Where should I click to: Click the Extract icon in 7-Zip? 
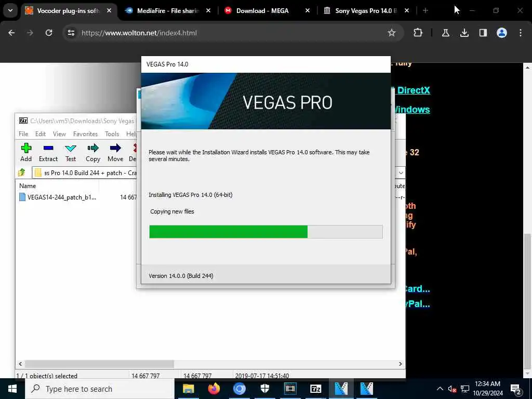click(x=48, y=152)
